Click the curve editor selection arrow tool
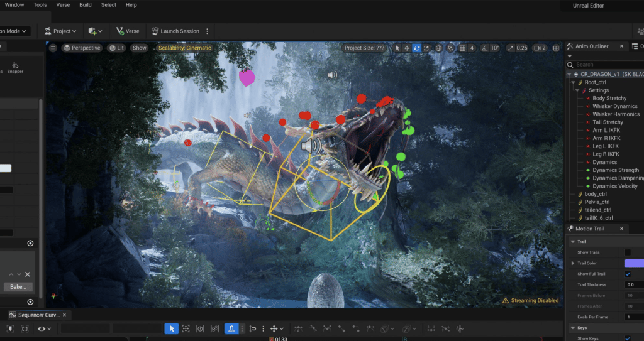644x341 pixels. 172,328
